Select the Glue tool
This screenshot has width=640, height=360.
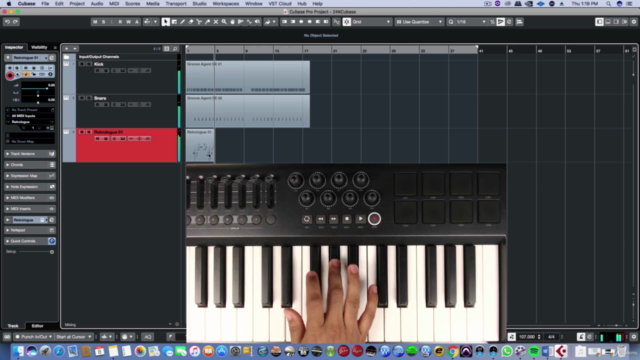207,22
